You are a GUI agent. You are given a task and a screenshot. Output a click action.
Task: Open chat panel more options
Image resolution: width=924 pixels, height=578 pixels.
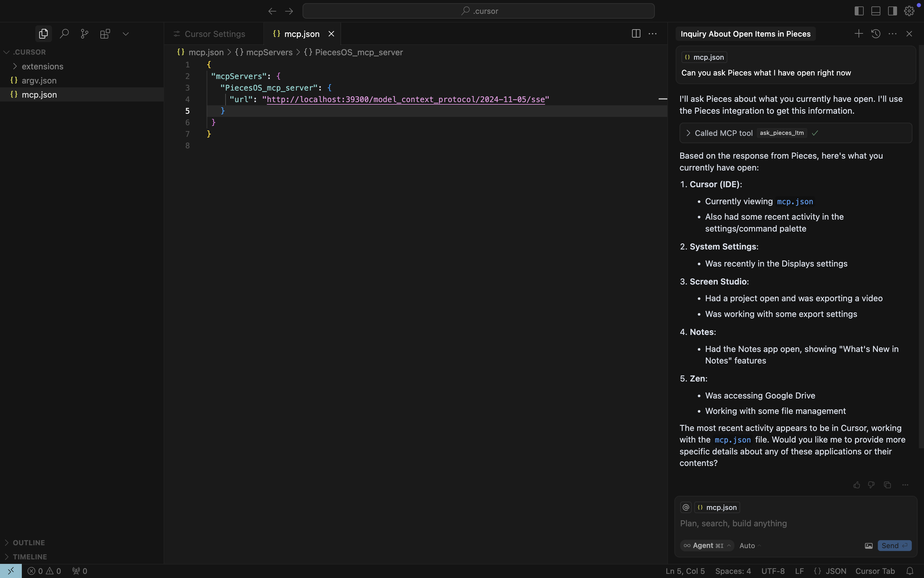[892, 34]
